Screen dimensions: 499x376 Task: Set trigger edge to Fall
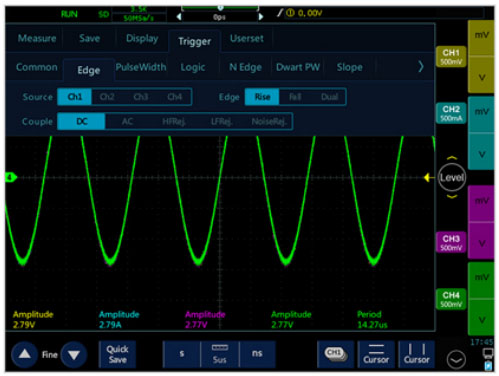tap(295, 97)
